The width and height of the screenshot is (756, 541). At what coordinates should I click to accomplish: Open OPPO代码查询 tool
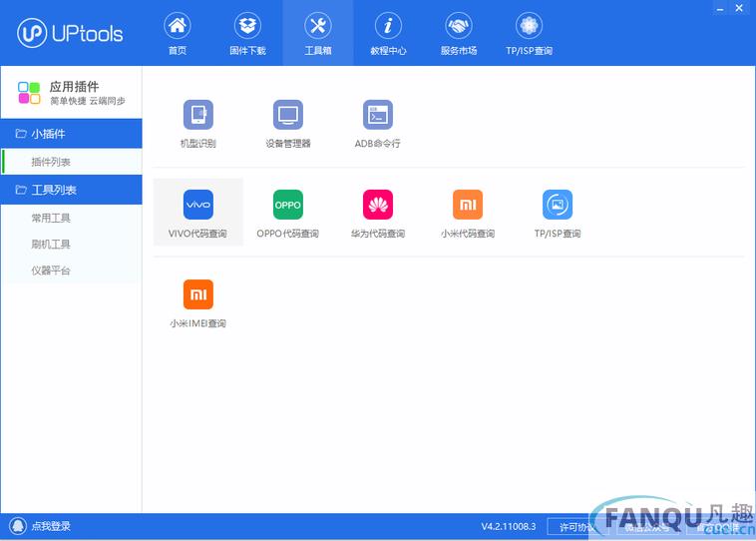coord(288,213)
